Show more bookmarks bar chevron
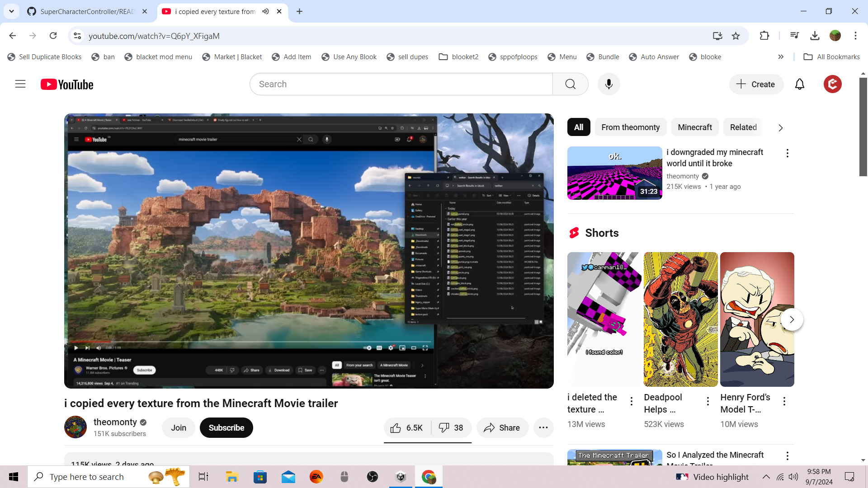Image resolution: width=868 pixels, height=488 pixels. (781, 57)
